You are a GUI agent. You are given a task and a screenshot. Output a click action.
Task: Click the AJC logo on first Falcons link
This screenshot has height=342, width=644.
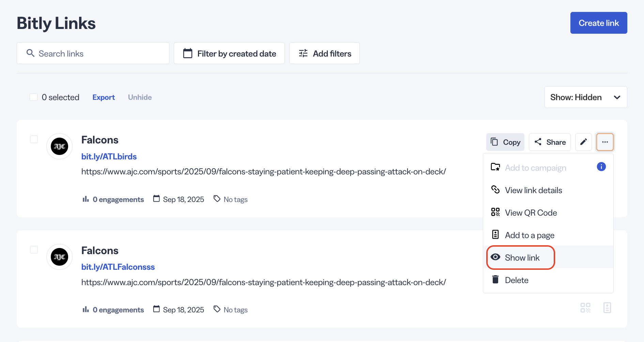[60, 146]
